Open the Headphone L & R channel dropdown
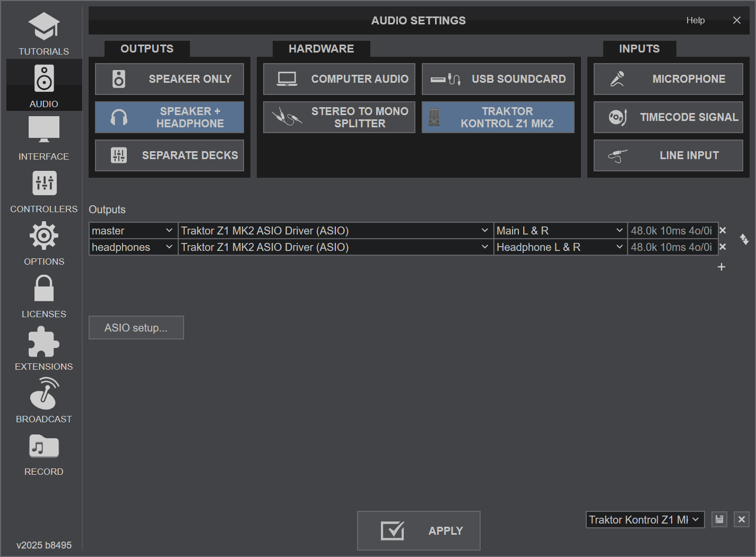This screenshot has width=756, height=557. (x=560, y=247)
